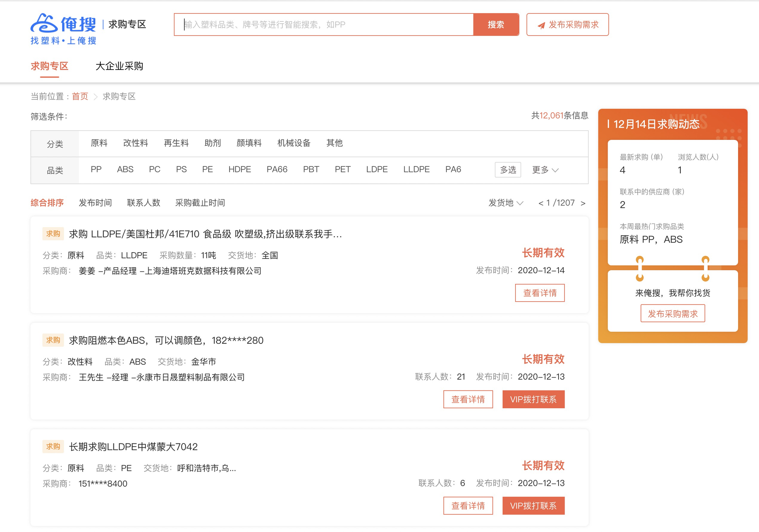This screenshot has height=532, width=759.
Task: Go to previous page with left arrow
Action: click(x=540, y=203)
